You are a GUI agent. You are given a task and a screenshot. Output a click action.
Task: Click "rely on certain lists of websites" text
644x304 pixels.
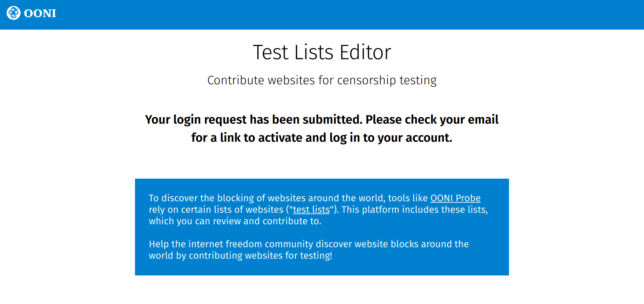tap(216, 210)
